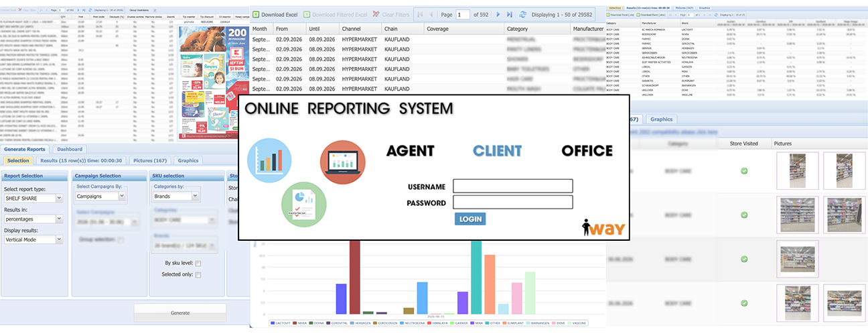Viewport: 868px width, 334px height.
Task: Sort by the Month column header
Action: 260,29
